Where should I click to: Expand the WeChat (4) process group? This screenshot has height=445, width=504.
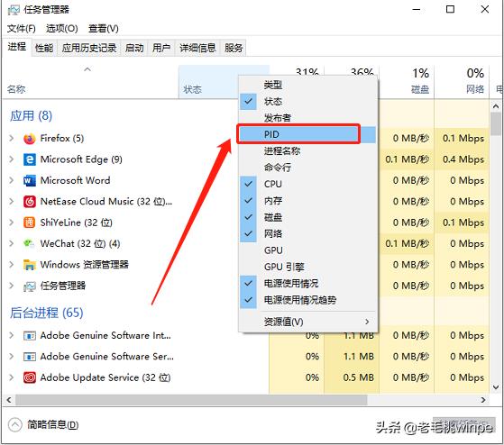(x=12, y=244)
